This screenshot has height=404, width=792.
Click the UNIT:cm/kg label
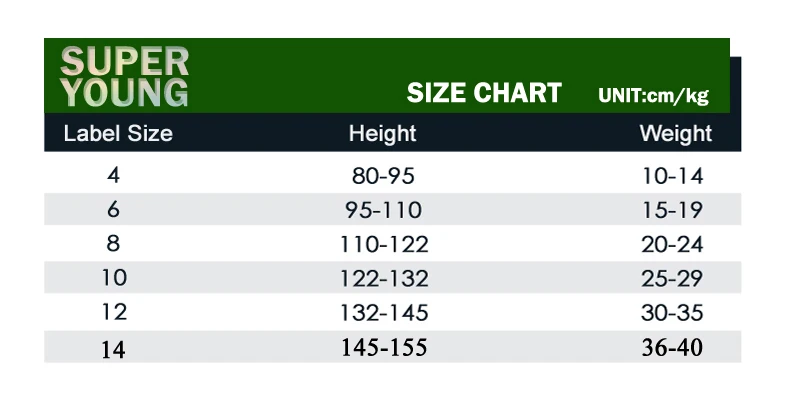[x=654, y=95]
